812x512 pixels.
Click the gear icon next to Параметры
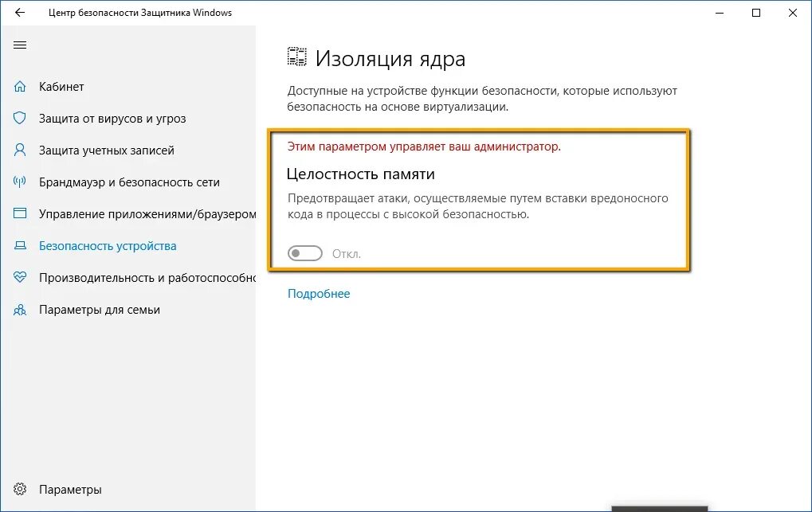[x=20, y=489]
